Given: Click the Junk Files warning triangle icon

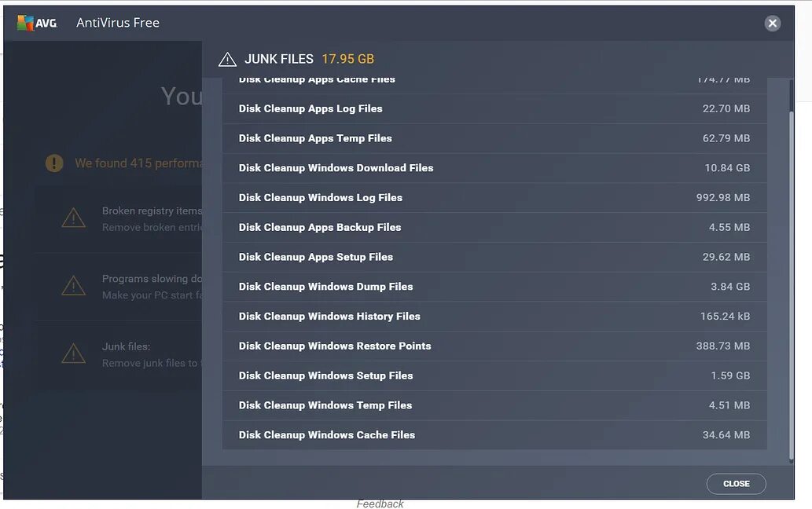Looking at the screenshot, I should click(x=227, y=60).
